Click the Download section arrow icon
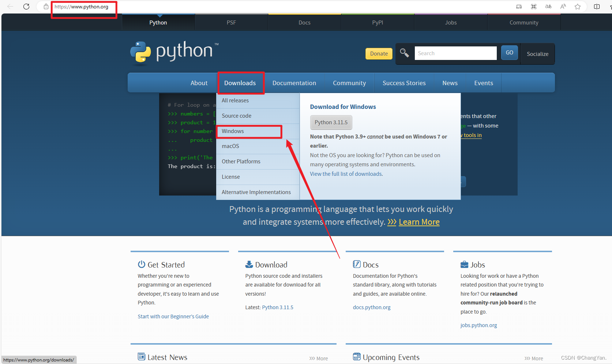The image size is (612, 364). [249, 264]
